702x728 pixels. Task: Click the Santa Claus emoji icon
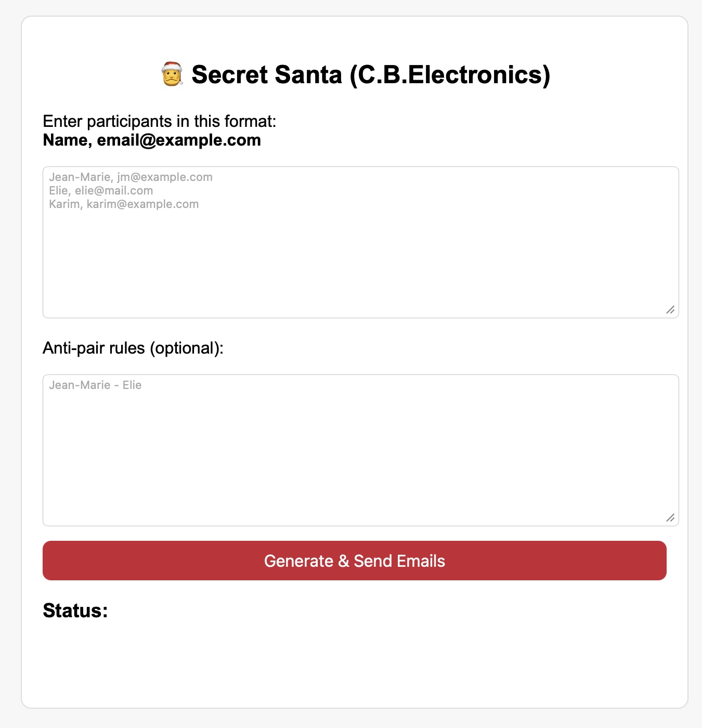(172, 74)
